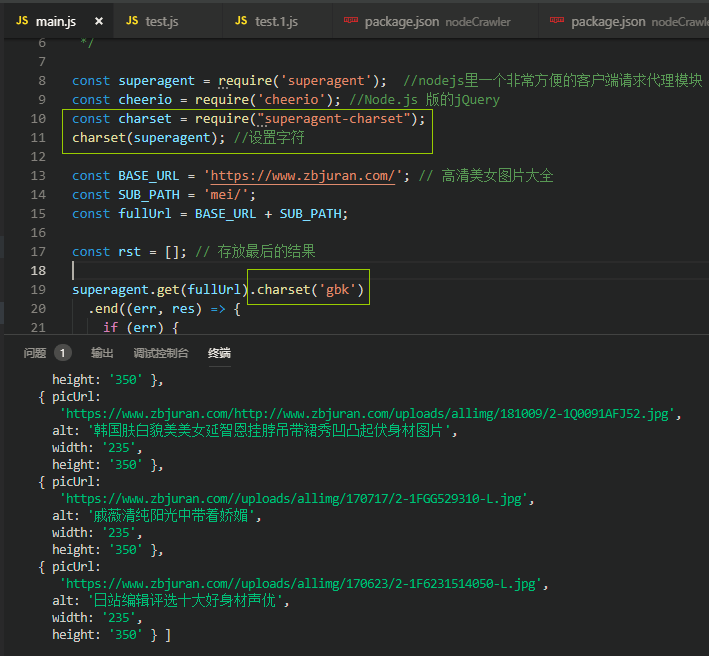Follow the https://www.zbjuran.com/ link in line 13
Screen dimensions: 709x656
click(303, 175)
